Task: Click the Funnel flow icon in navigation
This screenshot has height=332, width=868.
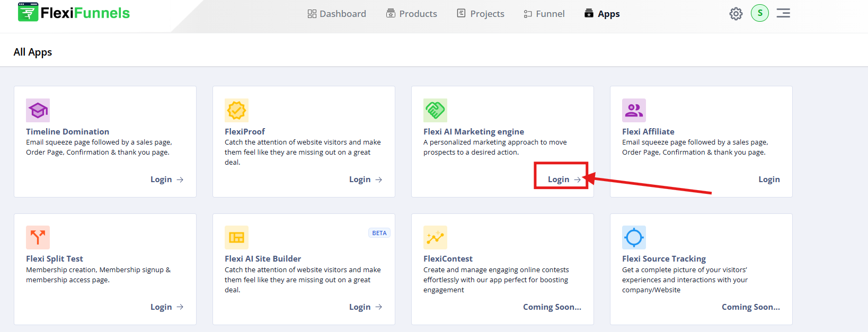Action: (x=528, y=14)
